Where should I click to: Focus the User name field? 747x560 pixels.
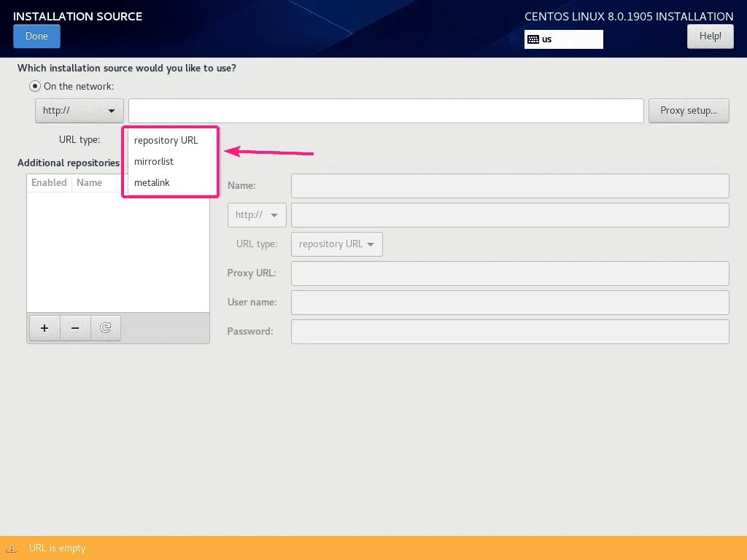[510, 303]
